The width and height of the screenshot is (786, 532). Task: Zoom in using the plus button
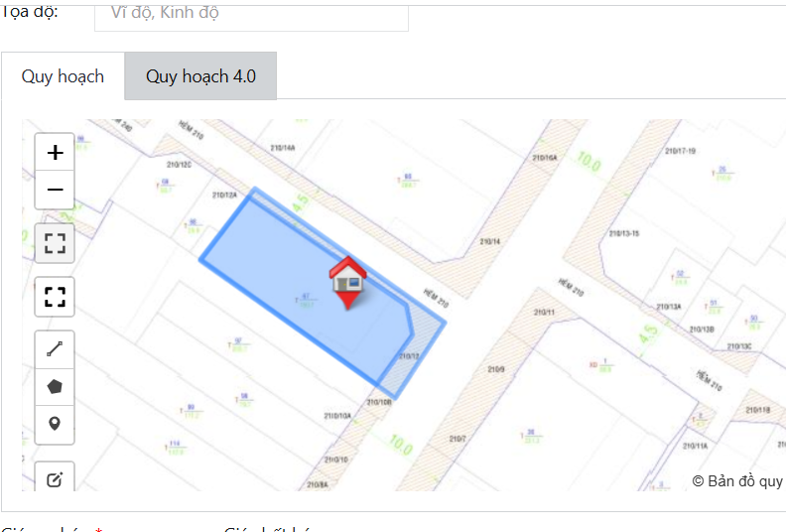click(55, 152)
